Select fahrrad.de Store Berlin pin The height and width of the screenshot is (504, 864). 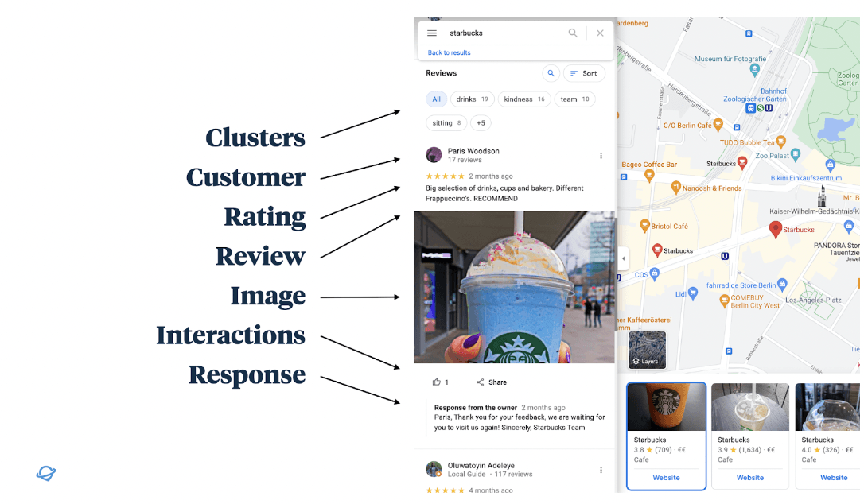point(782,285)
